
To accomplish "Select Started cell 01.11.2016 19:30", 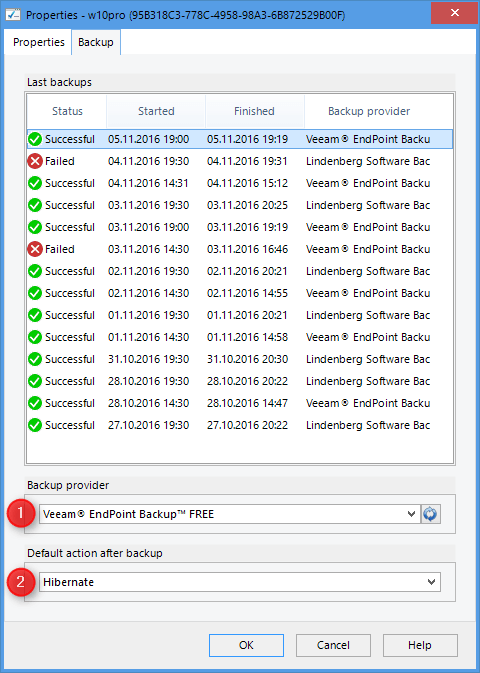I will (x=149, y=315).
